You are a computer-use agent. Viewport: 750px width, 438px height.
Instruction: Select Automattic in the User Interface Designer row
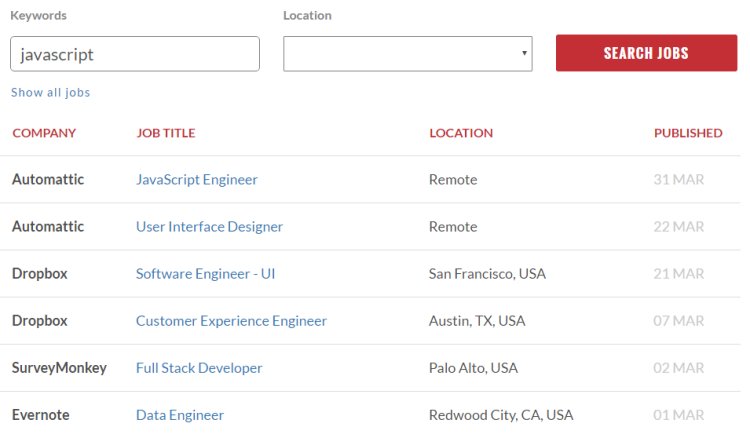(48, 226)
